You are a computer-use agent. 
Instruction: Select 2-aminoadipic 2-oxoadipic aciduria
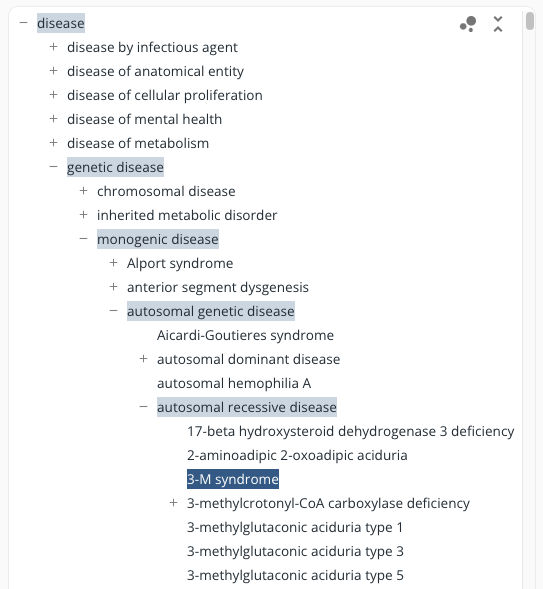click(x=297, y=455)
